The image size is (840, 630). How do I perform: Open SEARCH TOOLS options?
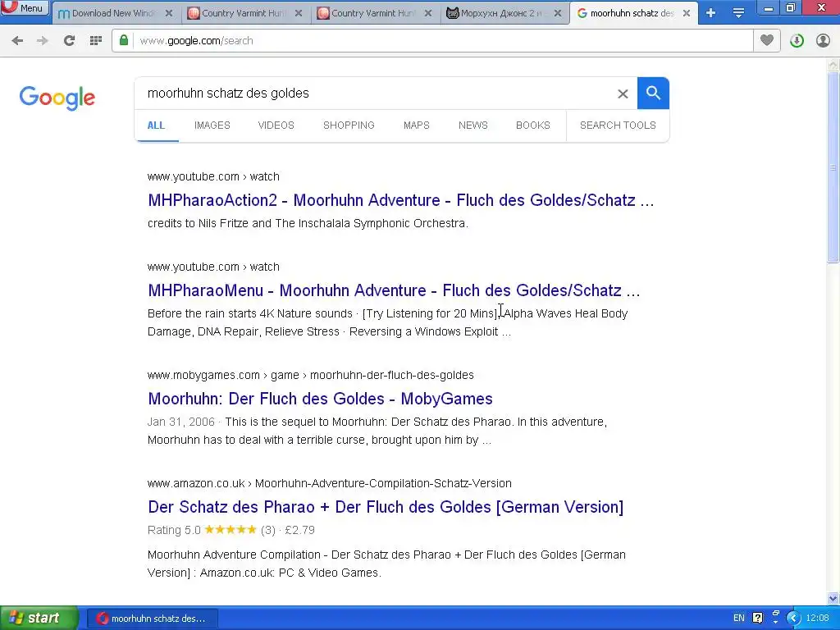click(x=618, y=126)
